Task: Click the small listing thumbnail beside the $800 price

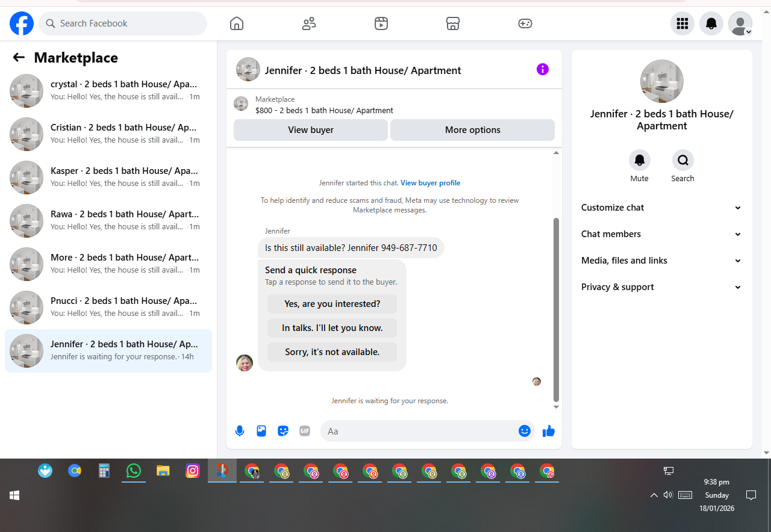Action: (241, 104)
